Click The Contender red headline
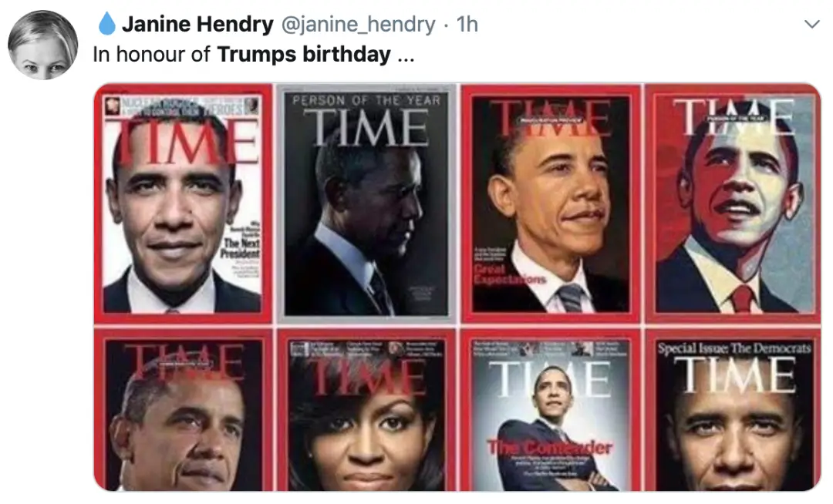 coord(550,447)
